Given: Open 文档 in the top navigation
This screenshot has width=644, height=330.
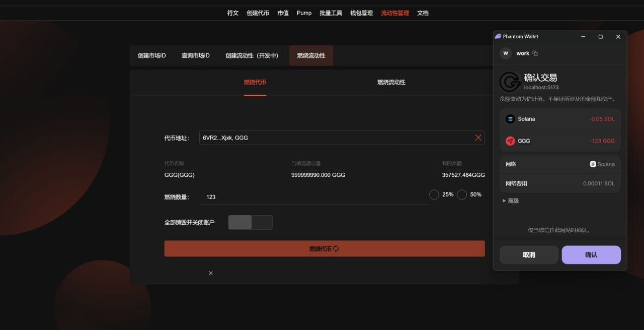Looking at the screenshot, I should [x=423, y=13].
